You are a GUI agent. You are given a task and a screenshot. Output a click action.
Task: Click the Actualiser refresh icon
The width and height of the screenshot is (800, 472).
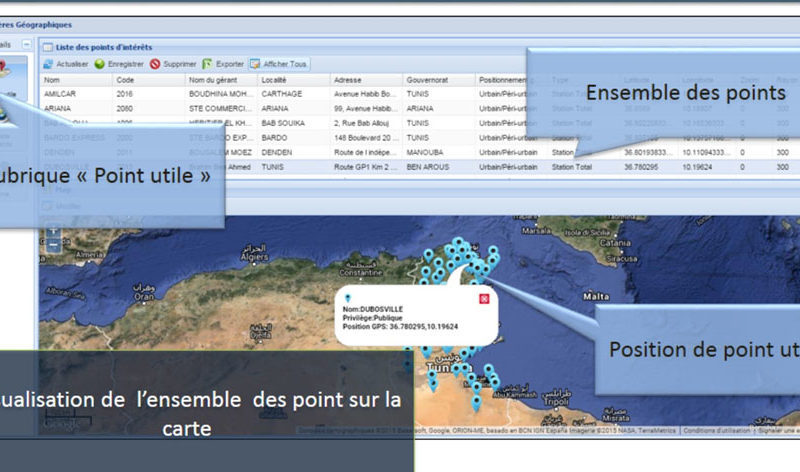pyautogui.click(x=49, y=64)
